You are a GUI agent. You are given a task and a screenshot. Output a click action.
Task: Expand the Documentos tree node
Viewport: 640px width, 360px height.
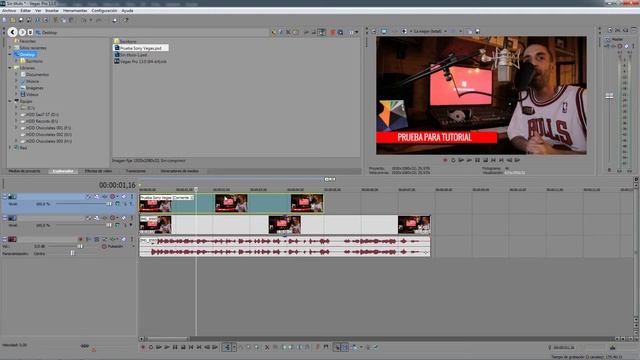click(x=17, y=74)
